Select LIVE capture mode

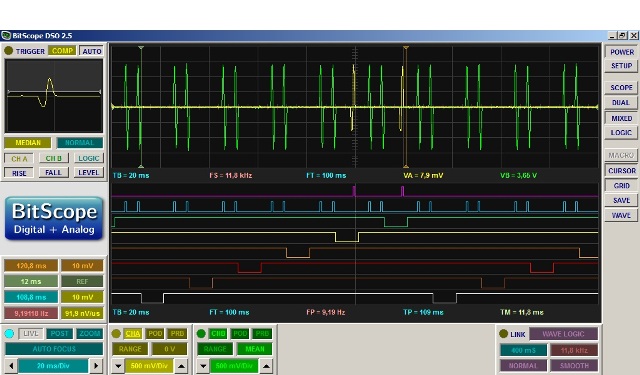pyautogui.click(x=31, y=334)
